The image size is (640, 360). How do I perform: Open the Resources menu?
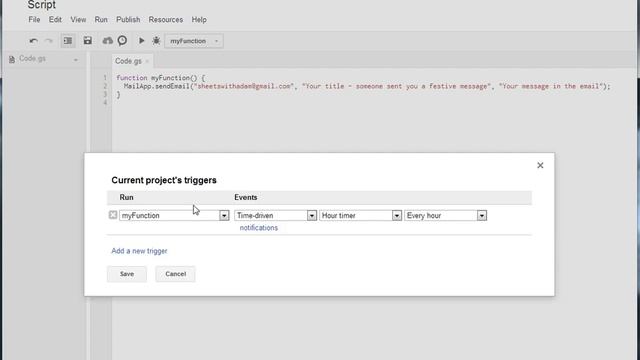[166, 20]
